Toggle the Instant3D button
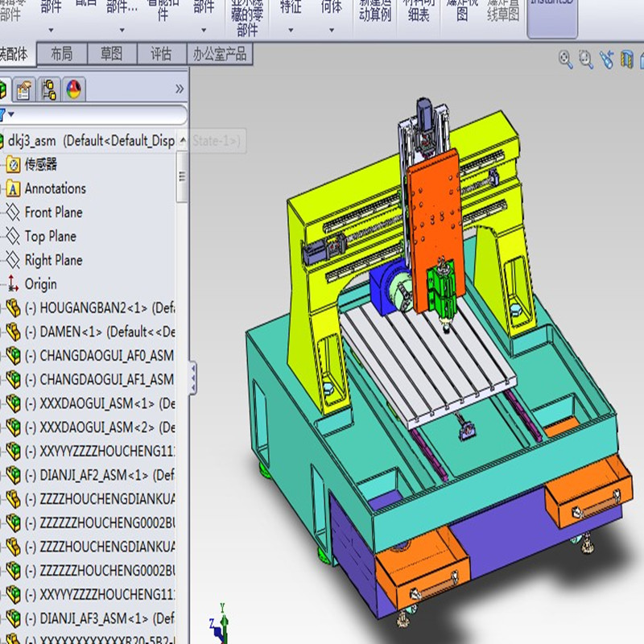Screen dimensions: 644x644 [x=552, y=16]
